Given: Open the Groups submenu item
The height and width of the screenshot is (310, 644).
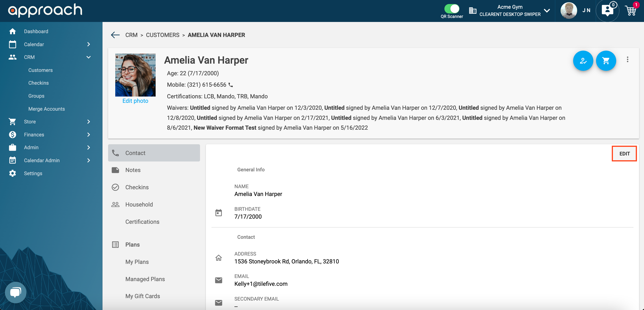Looking at the screenshot, I should point(36,96).
